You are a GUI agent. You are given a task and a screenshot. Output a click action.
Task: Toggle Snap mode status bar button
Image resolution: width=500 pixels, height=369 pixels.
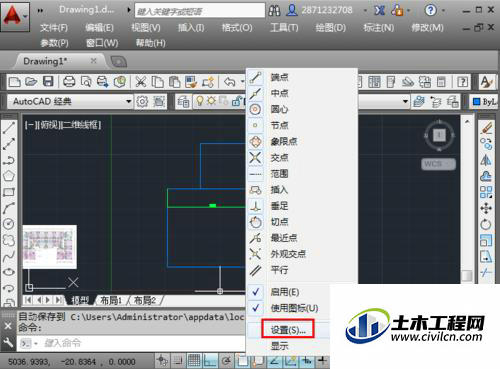point(178,361)
